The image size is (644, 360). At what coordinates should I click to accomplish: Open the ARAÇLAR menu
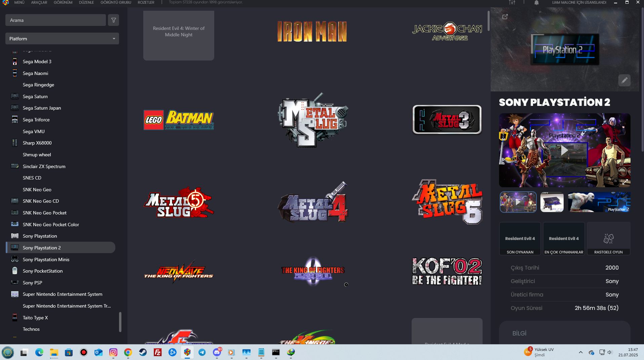pyautogui.click(x=39, y=2)
